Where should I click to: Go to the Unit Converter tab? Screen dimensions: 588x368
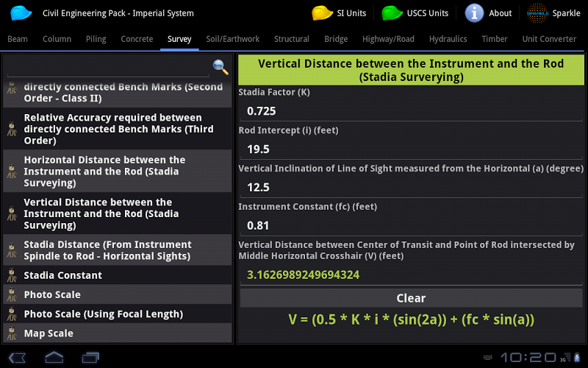[x=549, y=39]
